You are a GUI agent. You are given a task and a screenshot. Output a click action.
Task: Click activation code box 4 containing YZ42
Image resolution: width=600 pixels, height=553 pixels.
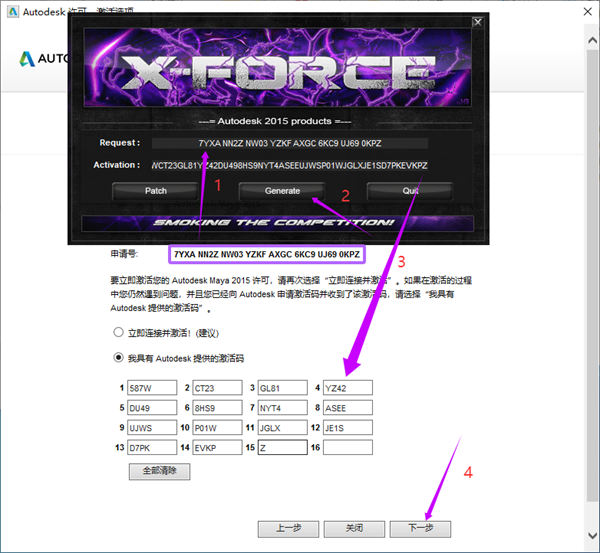pyautogui.click(x=347, y=387)
